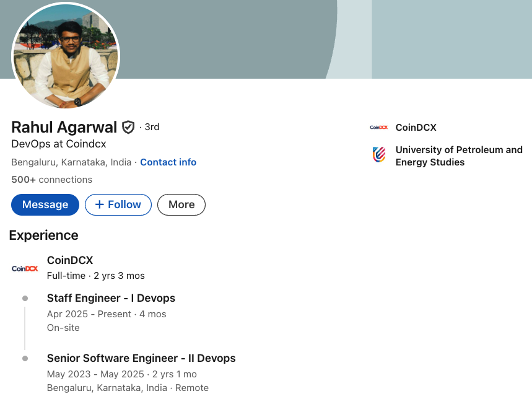Screen dimensions: 532x404
Task: Send a message via the Message button
Action: pos(45,204)
